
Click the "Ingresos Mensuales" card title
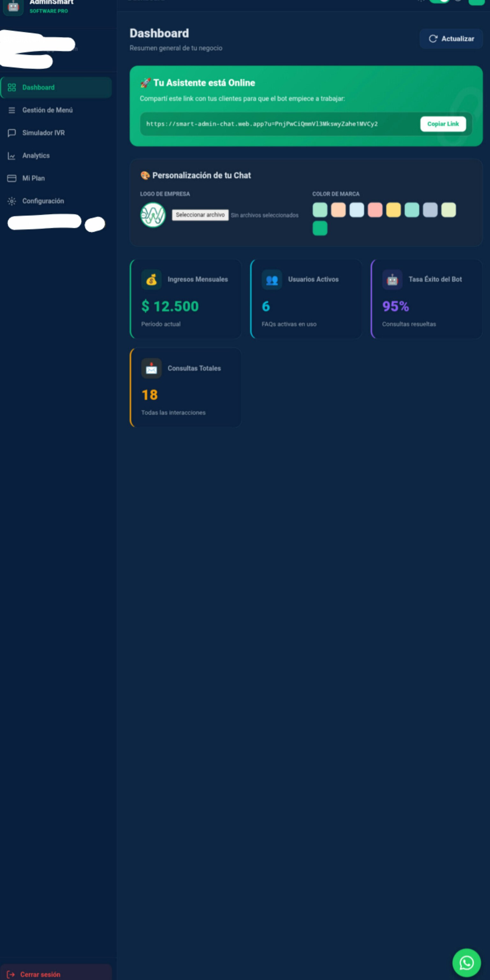coord(198,279)
